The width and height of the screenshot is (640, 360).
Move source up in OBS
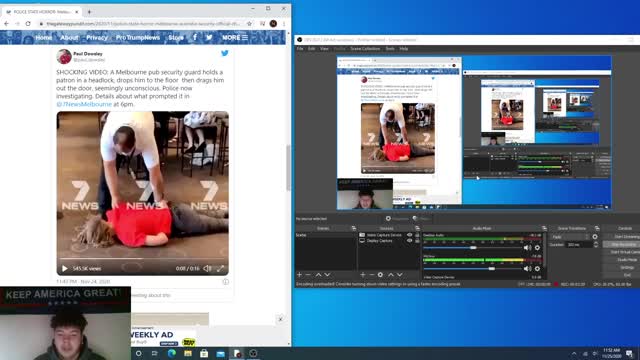(x=391, y=275)
